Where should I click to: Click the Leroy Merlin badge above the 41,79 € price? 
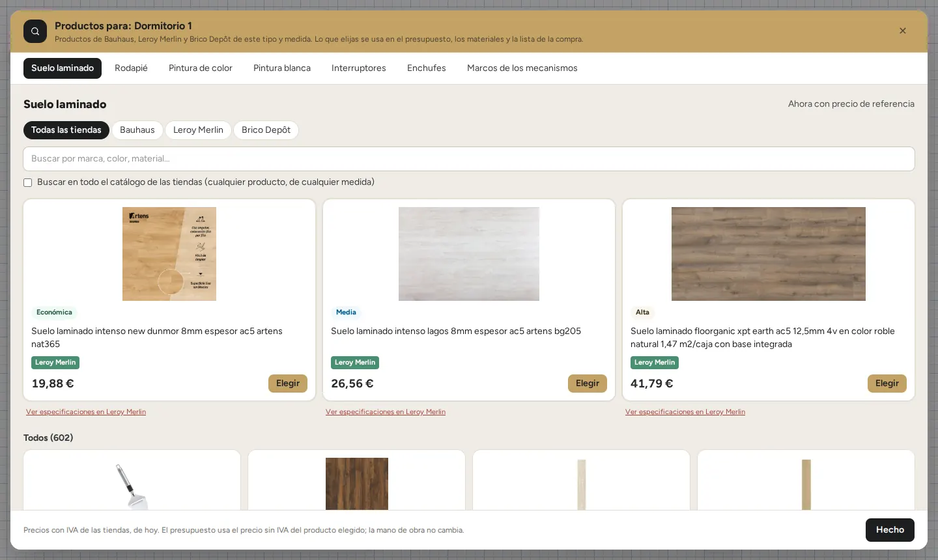click(x=655, y=363)
